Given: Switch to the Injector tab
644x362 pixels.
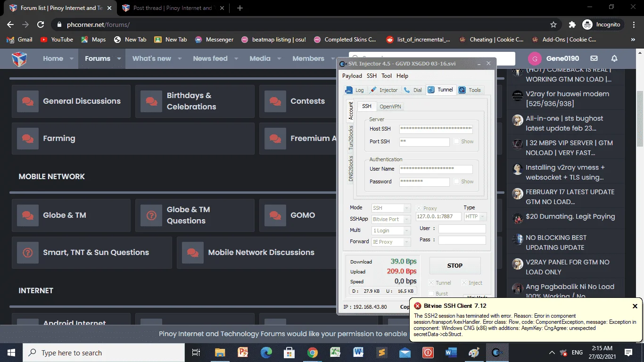Looking at the screenshot, I should (x=384, y=90).
